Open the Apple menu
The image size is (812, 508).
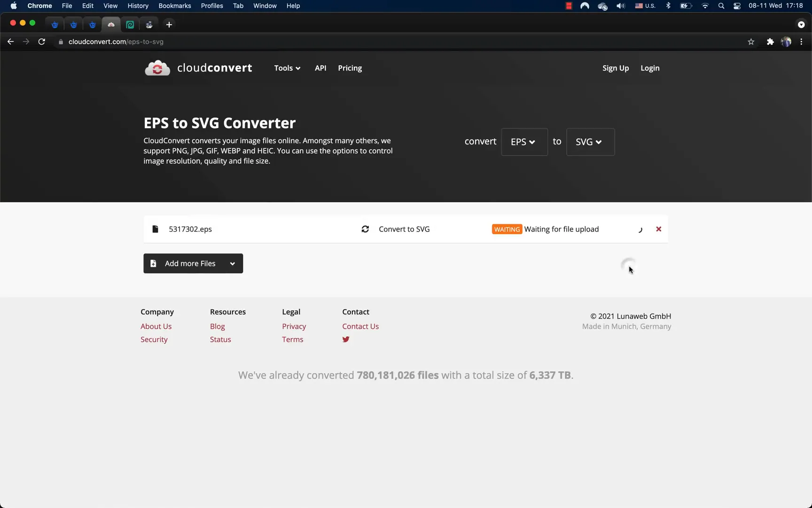[x=14, y=6]
